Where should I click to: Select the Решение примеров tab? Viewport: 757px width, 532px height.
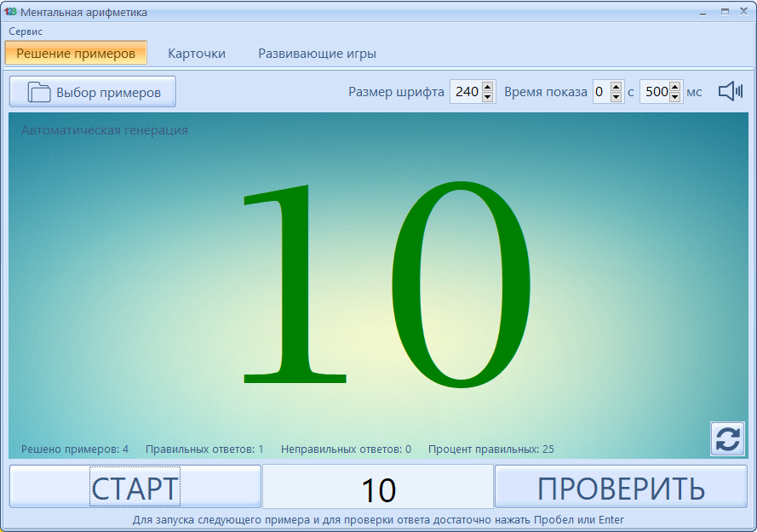coord(76,52)
